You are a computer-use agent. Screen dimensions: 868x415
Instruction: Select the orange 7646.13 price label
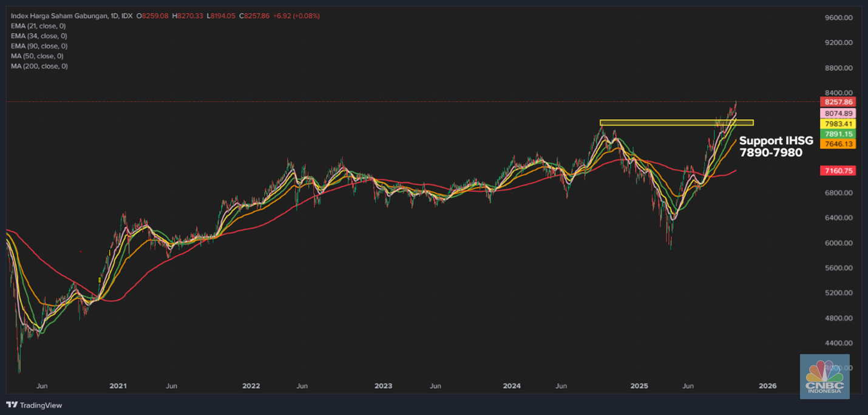coord(838,144)
